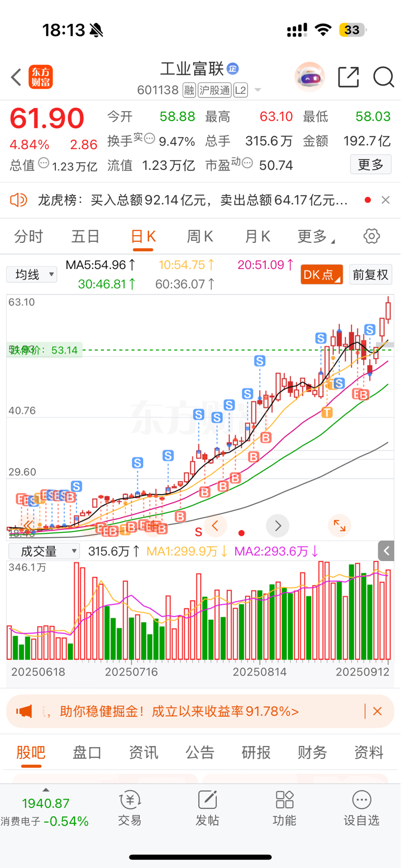Switch to the 盘口 tab

coord(87,752)
